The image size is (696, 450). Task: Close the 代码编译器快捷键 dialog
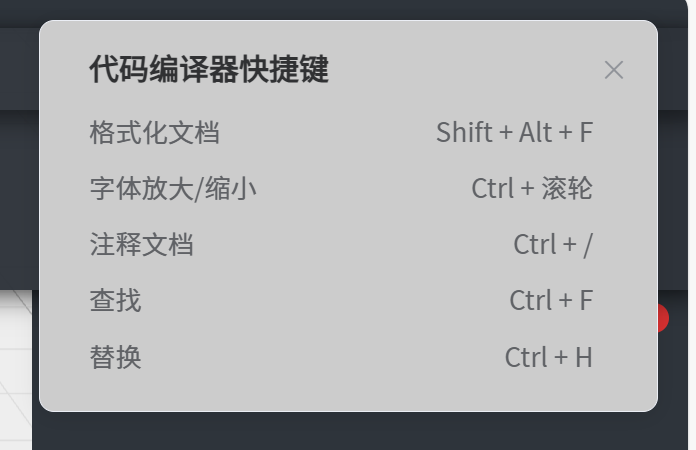point(614,70)
